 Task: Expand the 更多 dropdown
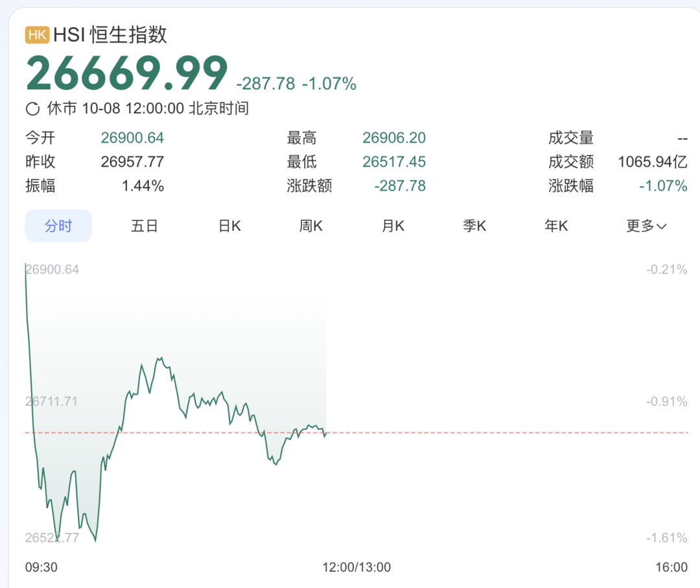[646, 226]
